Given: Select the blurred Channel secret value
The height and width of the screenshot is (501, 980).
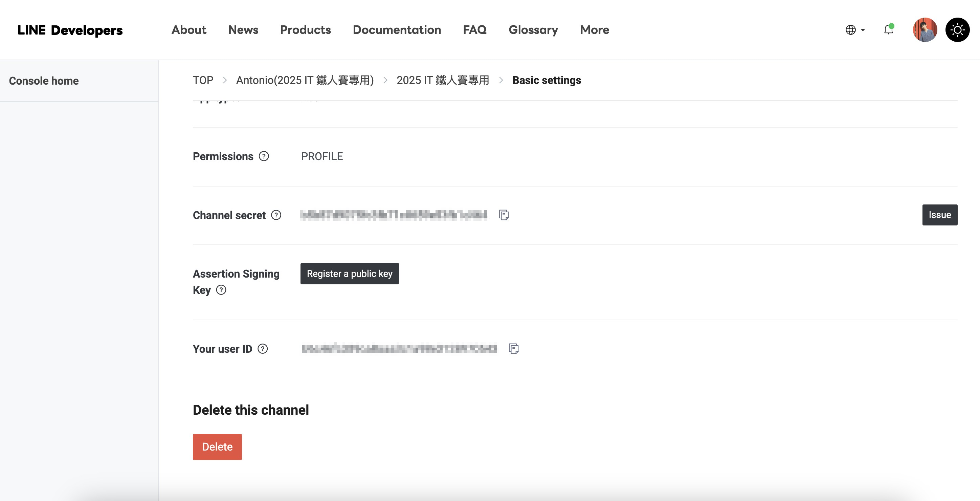Looking at the screenshot, I should 393,215.
